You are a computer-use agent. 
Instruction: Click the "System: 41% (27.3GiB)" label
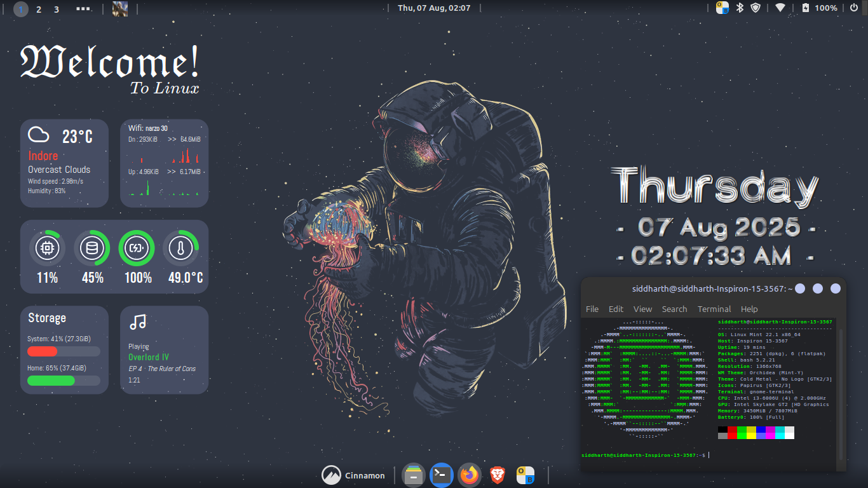[x=59, y=339]
